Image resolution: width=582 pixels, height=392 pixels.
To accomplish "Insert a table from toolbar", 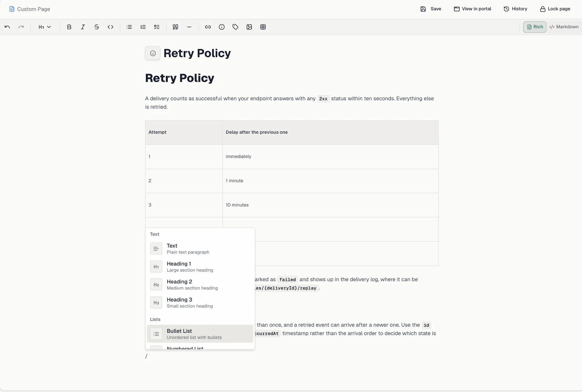I will coord(263,27).
